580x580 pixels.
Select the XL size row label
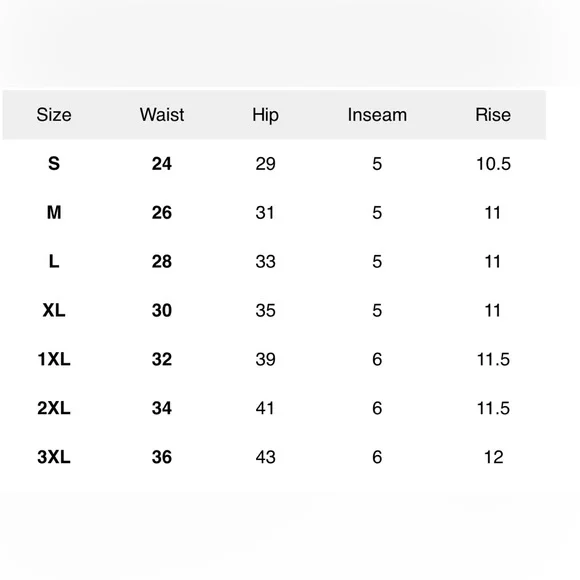(x=54, y=310)
